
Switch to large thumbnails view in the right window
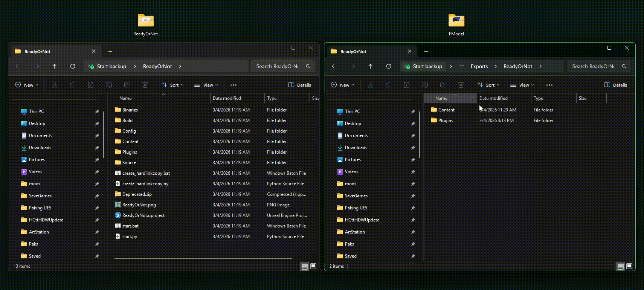[629, 266]
